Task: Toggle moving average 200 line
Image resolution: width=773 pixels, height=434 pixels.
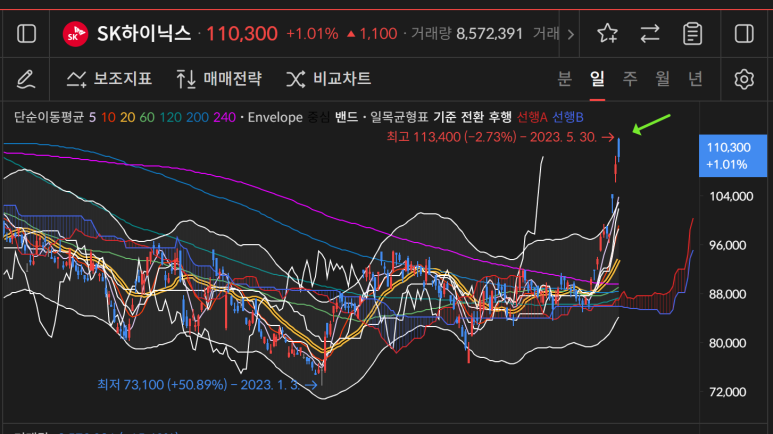Action: tap(197, 117)
